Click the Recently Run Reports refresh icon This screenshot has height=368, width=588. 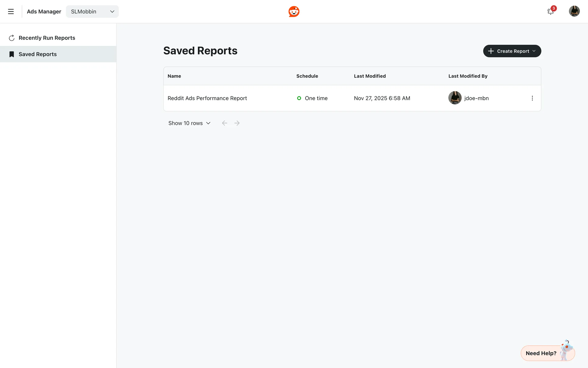point(12,38)
